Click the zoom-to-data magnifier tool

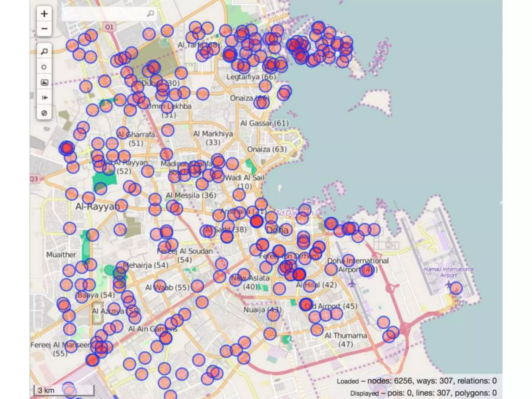coord(44,52)
